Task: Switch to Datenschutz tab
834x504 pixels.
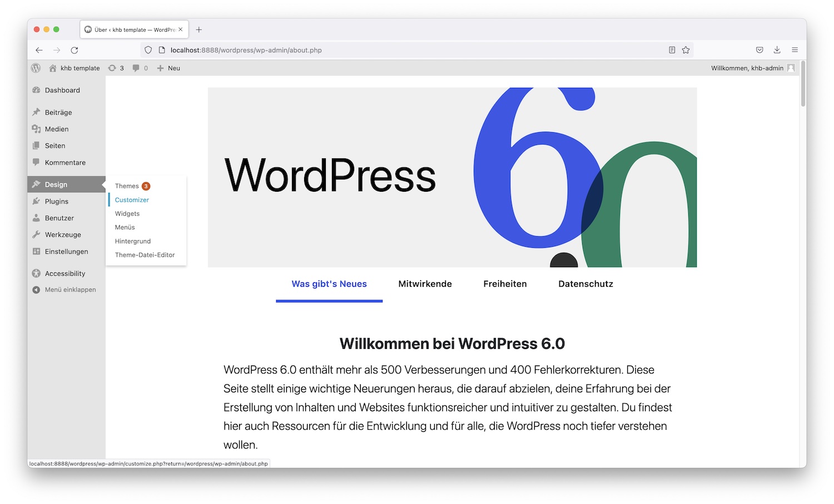Action: click(585, 284)
